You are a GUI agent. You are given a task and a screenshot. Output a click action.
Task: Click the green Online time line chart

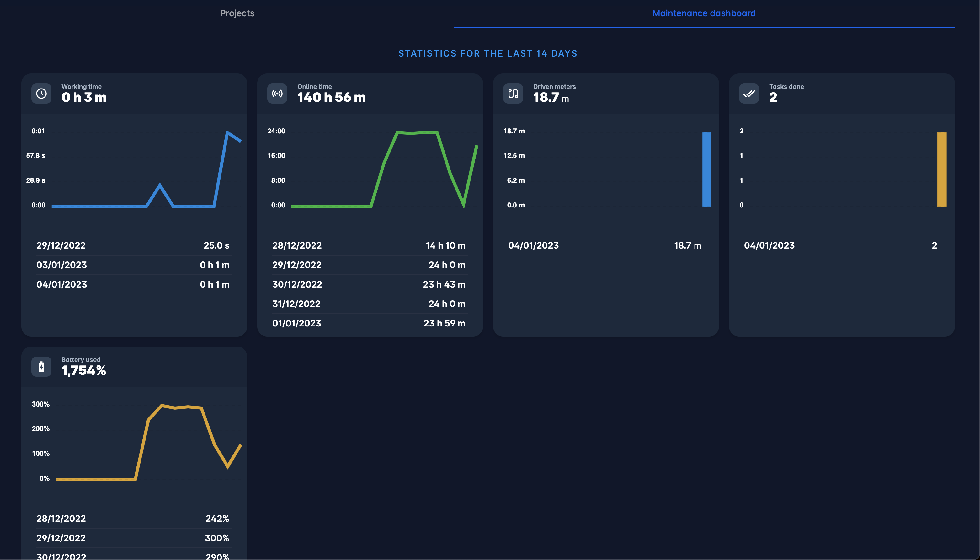(x=384, y=169)
